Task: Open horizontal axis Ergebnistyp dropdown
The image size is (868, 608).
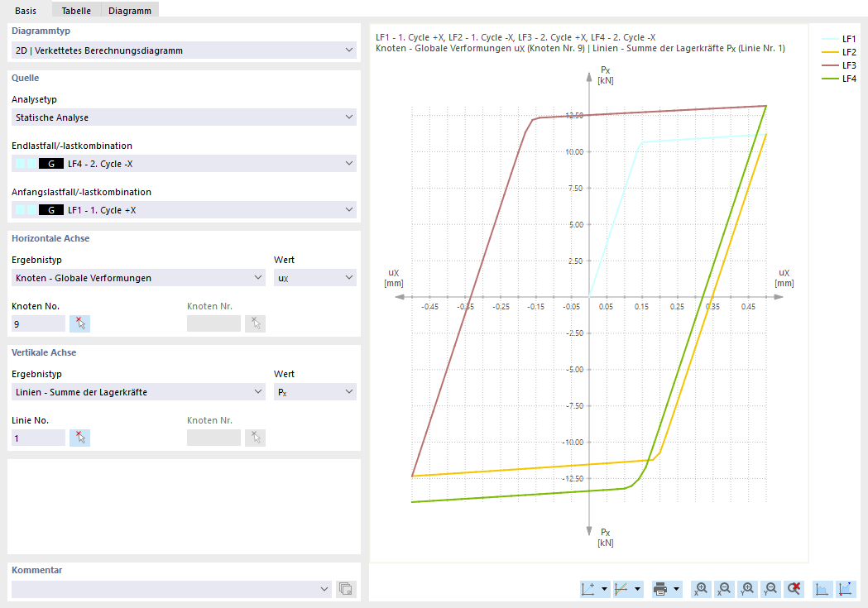Action: click(x=138, y=278)
